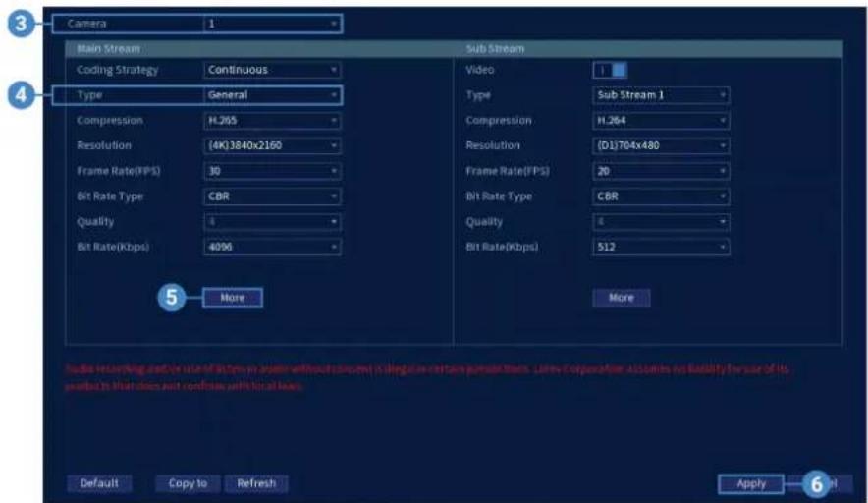Open the Coding Strategy dropdown showing Continuous

click(x=272, y=70)
